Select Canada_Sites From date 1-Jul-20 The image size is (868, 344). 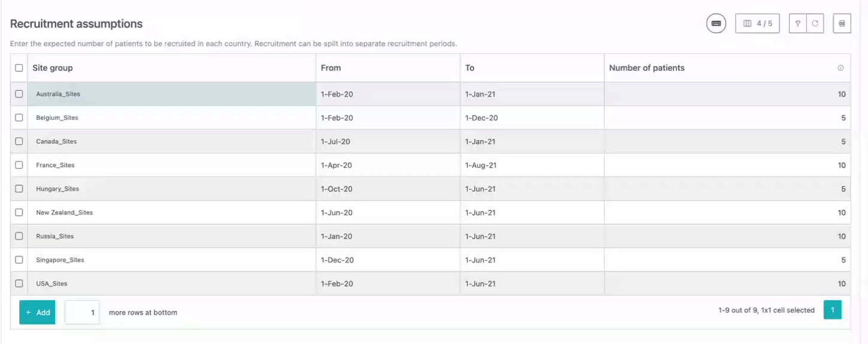click(387, 141)
